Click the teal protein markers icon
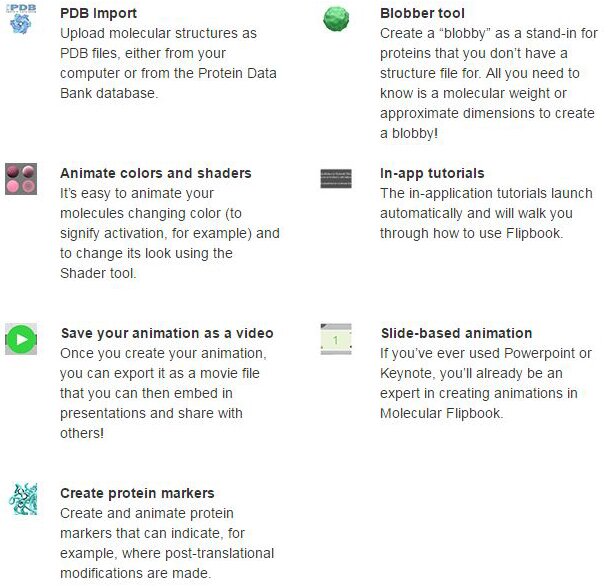The image size is (611, 587). 21,498
